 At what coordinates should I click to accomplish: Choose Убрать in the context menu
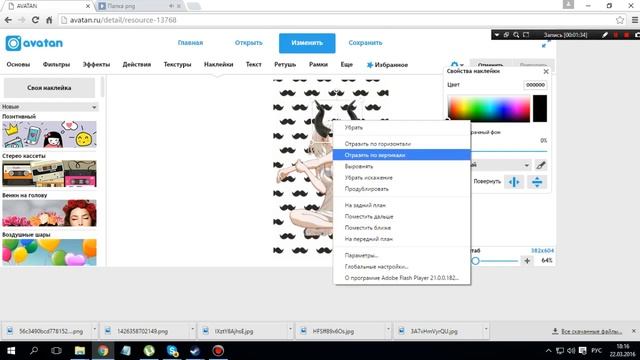[x=401, y=127]
